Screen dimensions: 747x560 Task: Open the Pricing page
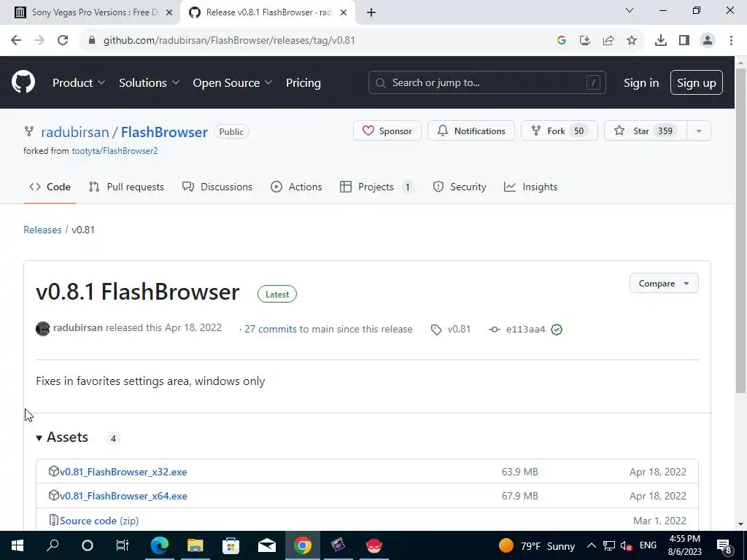point(303,83)
